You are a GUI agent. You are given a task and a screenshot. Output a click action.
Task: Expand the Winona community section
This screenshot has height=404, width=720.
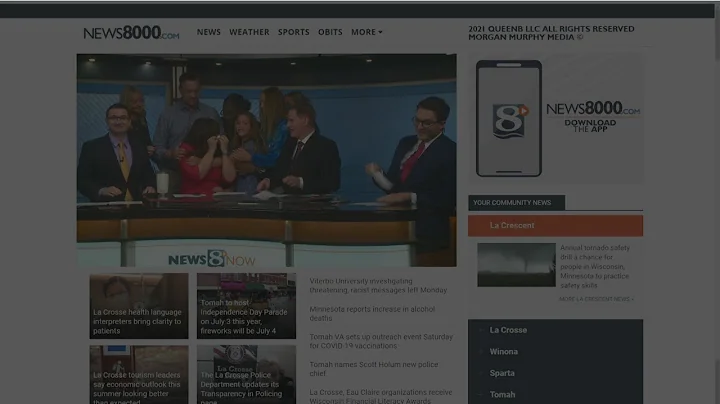point(556,352)
